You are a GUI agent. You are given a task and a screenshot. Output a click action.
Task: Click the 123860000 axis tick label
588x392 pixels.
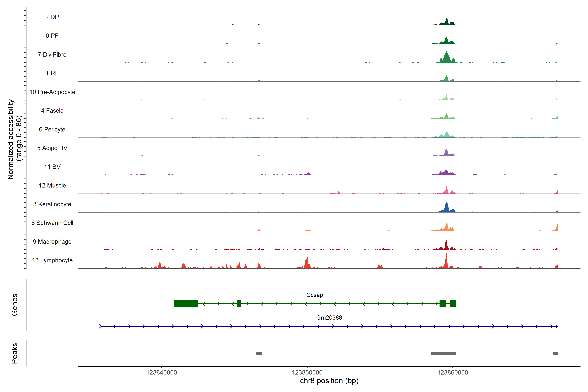click(x=452, y=373)
